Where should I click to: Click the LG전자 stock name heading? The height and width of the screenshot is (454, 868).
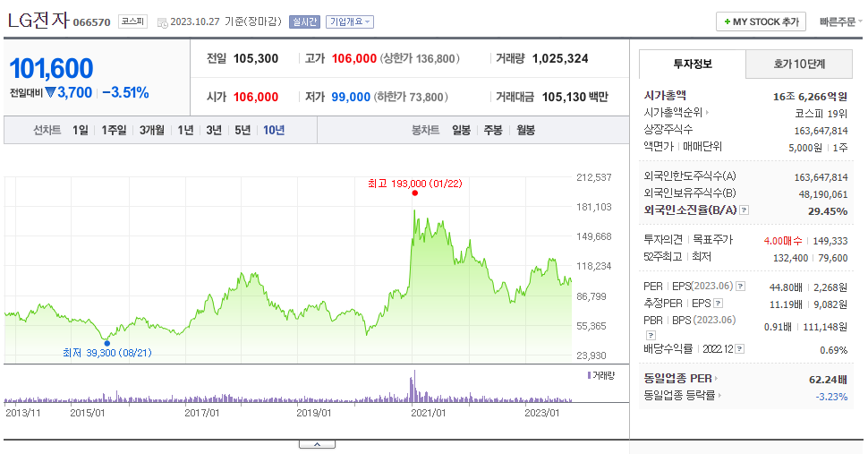coord(38,21)
